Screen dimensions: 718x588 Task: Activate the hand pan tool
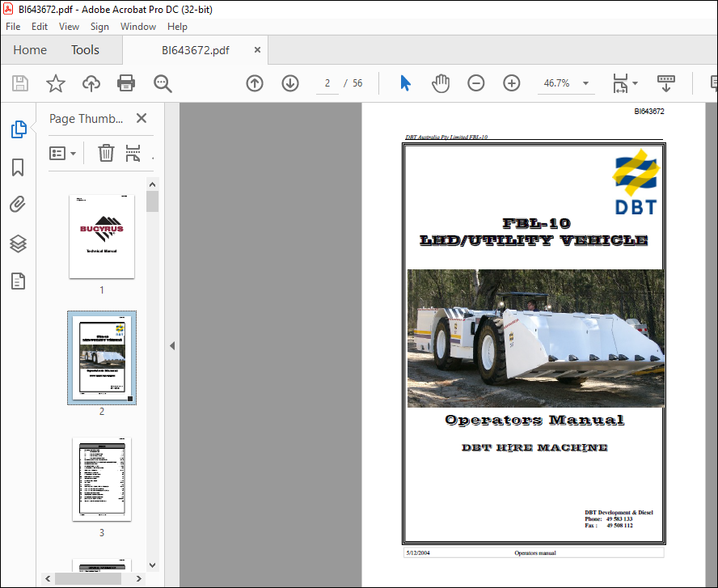tap(441, 83)
